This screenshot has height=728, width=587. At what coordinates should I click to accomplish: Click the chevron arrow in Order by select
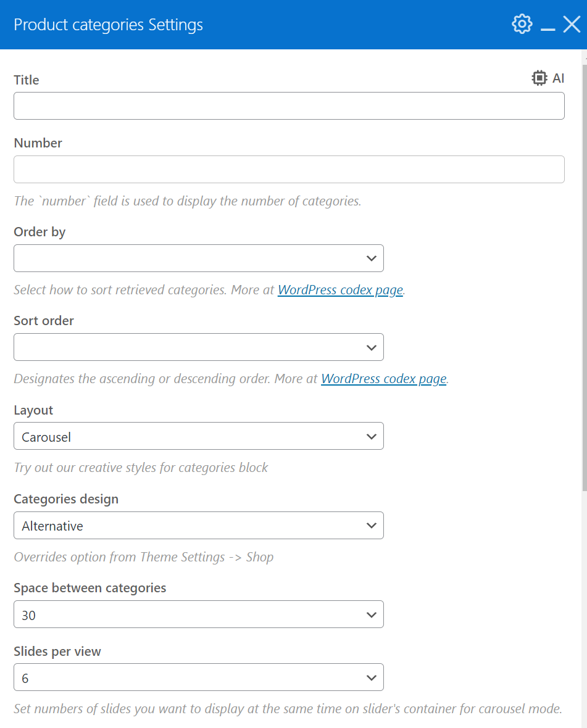coord(371,258)
